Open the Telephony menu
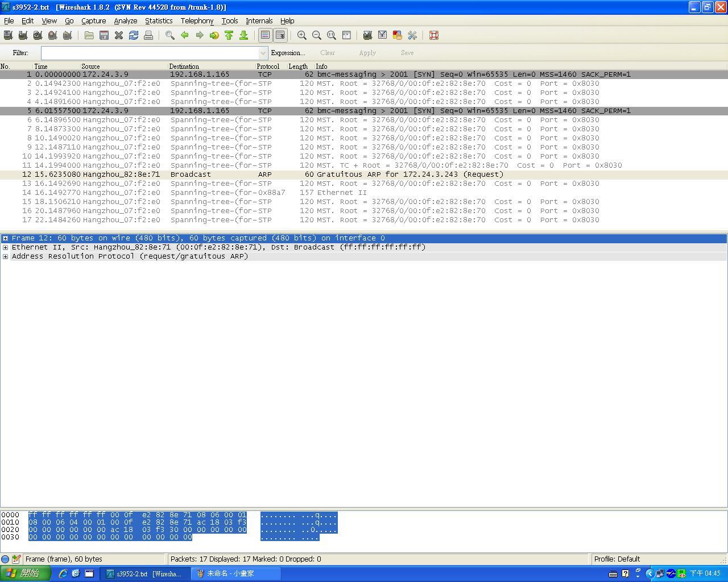The image size is (728, 582). click(x=197, y=20)
